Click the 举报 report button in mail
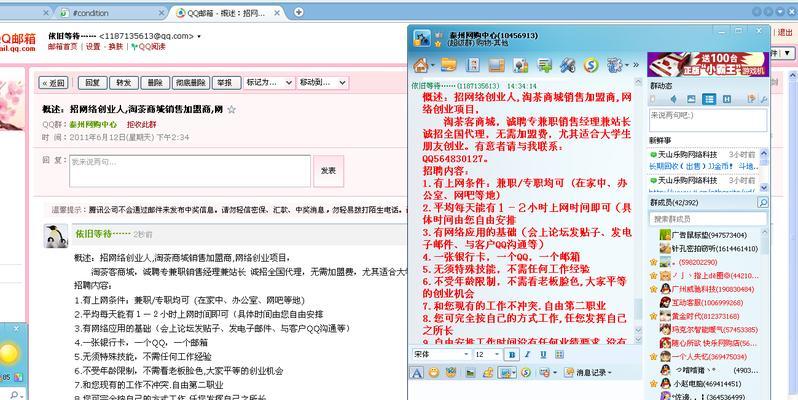 tap(226, 83)
